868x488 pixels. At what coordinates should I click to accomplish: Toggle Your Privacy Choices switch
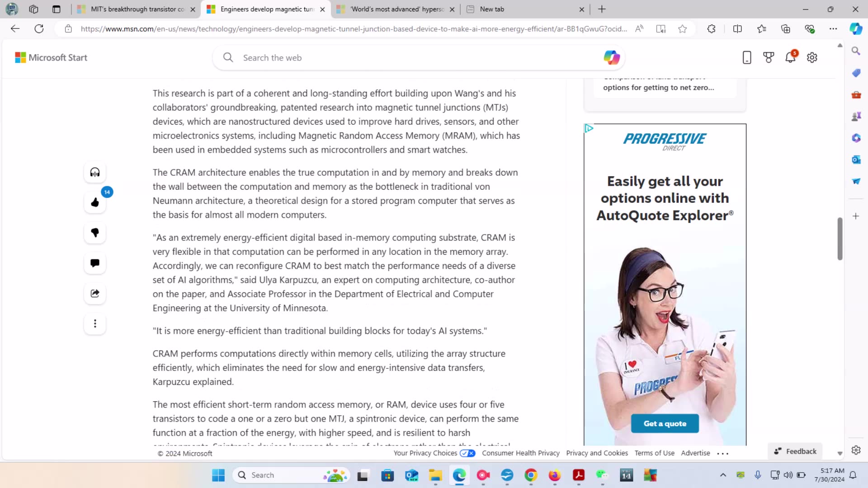pyautogui.click(x=467, y=453)
